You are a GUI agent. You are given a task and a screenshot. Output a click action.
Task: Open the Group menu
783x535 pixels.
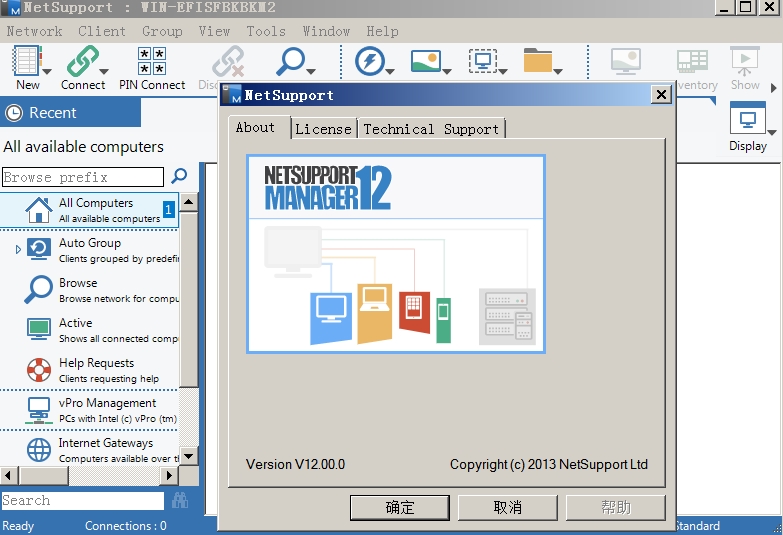[x=162, y=31]
